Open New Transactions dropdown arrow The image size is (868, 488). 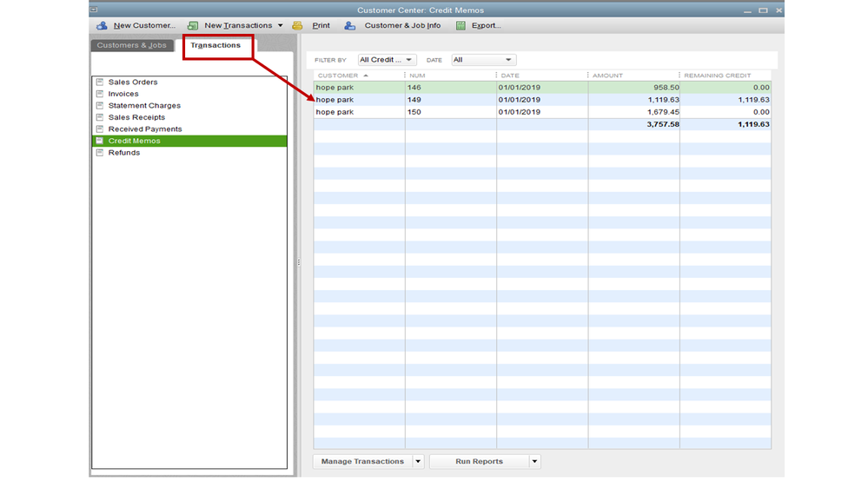pyautogui.click(x=280, y=25)
